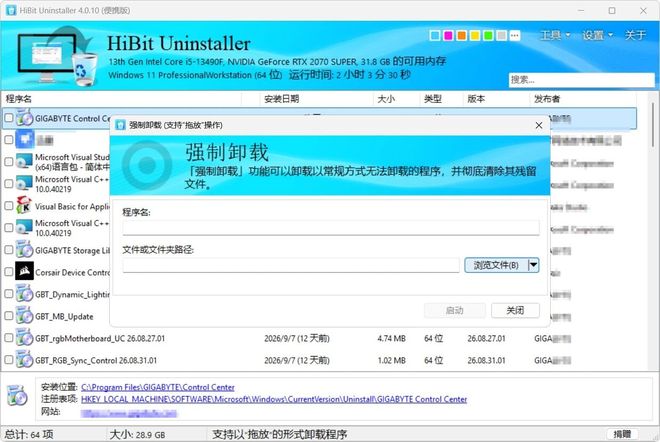Click the force uninstall dialog title icon
Image resolution: width=660 pixels, height=442 pixels.
click(x=120, y=125)
